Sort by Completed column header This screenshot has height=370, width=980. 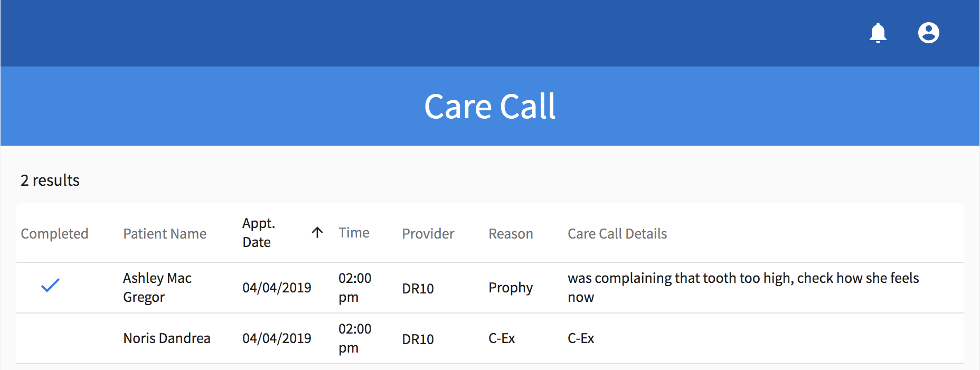(x=54, y=234)
